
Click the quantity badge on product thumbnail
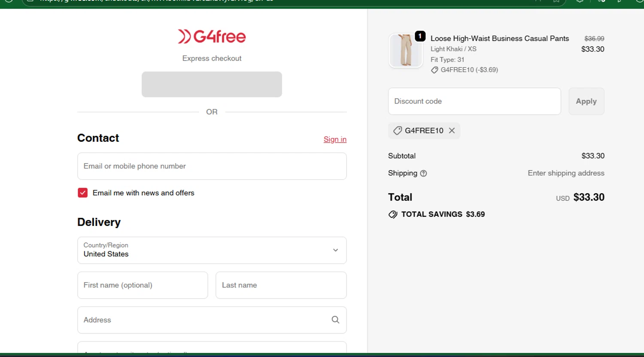pyautogui.click(x=420, y=36)
